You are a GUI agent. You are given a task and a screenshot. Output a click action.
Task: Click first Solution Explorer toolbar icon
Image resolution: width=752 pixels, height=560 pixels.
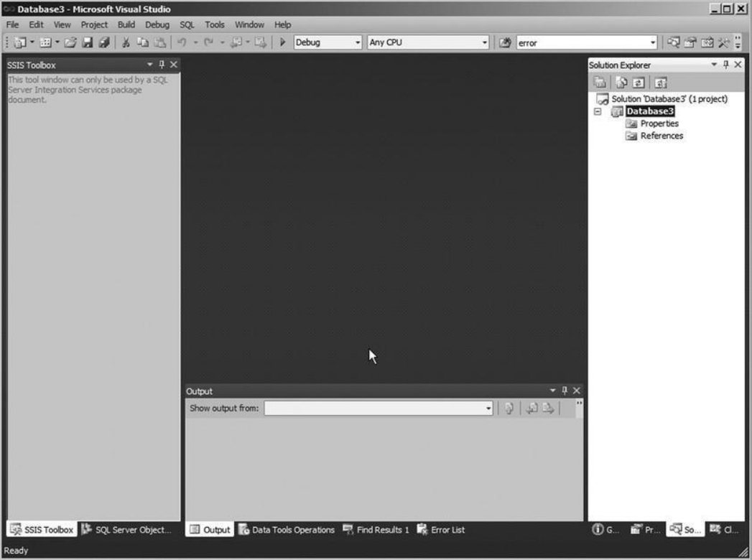tap(600, 83)
